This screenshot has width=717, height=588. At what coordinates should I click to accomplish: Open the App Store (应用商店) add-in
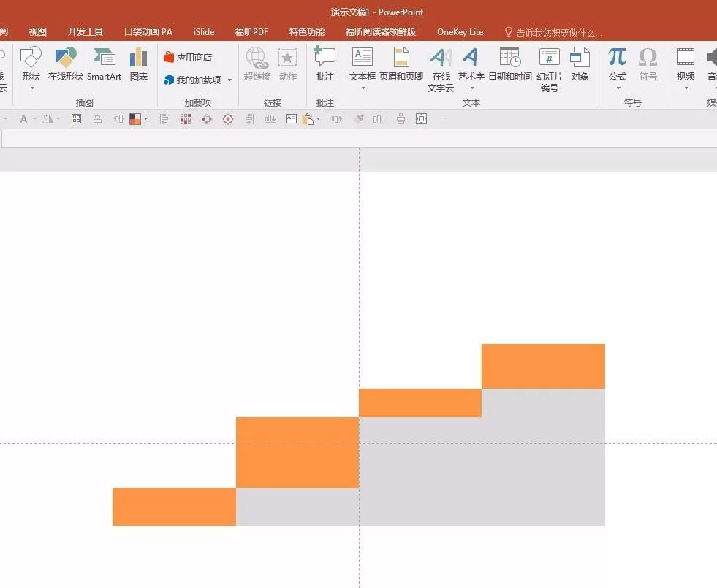pyautogui.click(x=188, y=57)
